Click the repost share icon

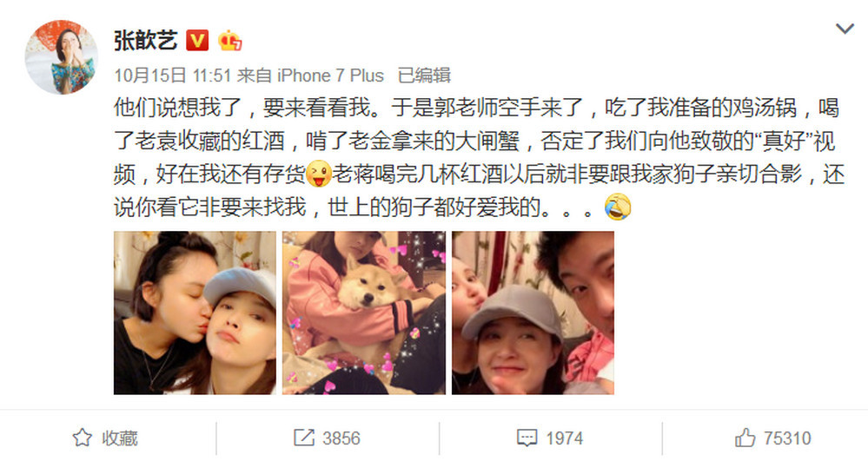pos(304,438)
